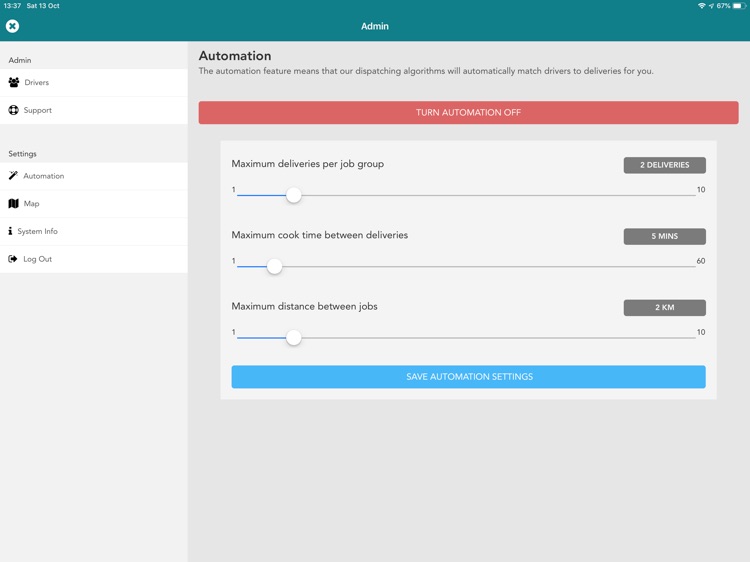Click the 2 DELIVERIES value badge
This screenshot has width=750, height=562.
[x=664, y=165]
